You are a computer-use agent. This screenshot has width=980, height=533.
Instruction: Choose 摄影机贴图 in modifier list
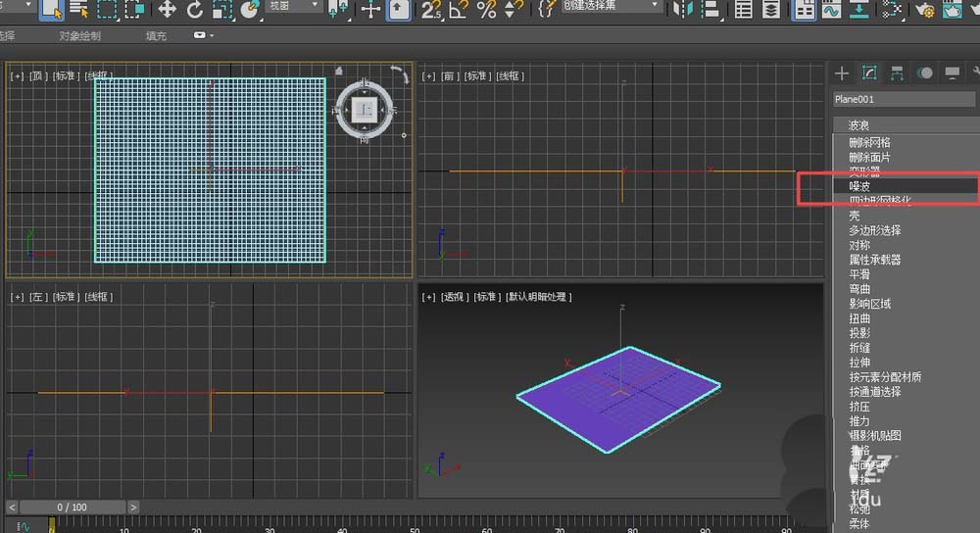874,436
